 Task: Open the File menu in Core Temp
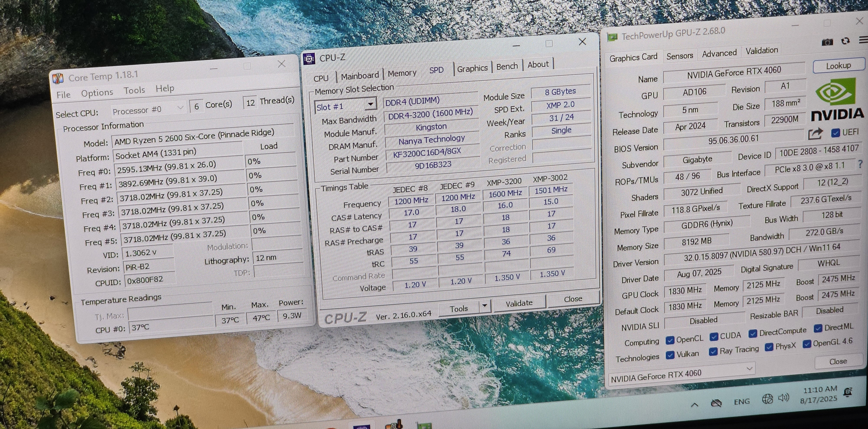click(63, 95)
